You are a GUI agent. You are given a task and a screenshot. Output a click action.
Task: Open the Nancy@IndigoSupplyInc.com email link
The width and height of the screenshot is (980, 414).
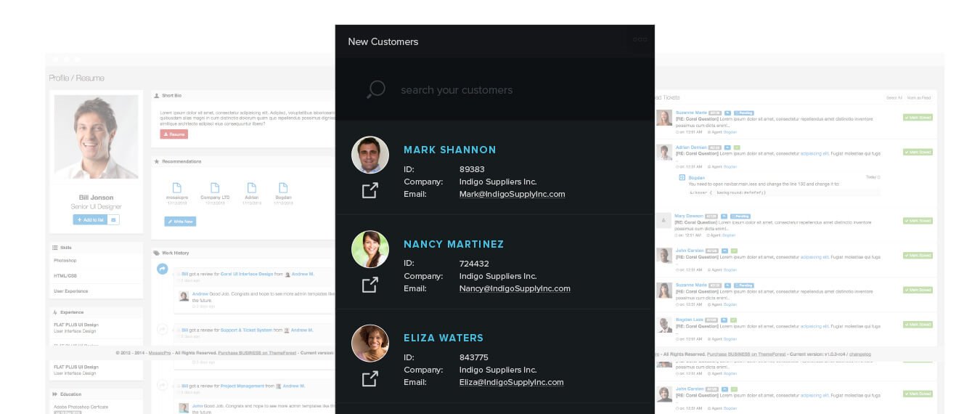(x=515, y=288)
